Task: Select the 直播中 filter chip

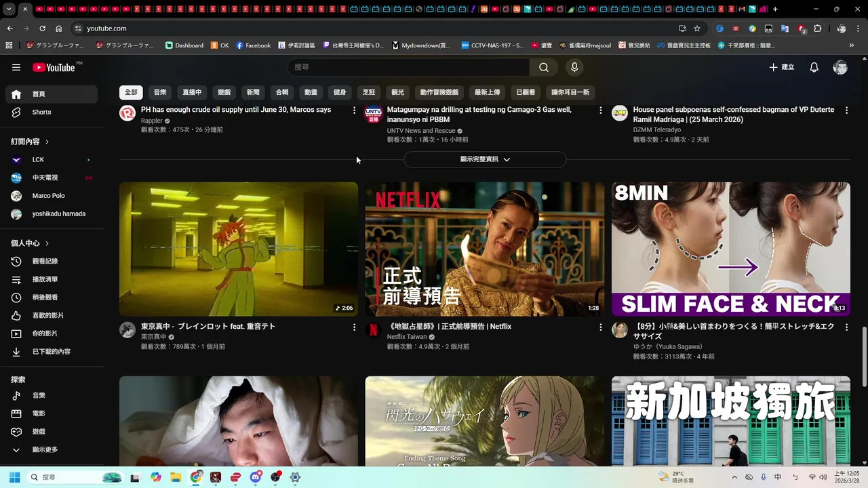Action: [x=192, y=92]
